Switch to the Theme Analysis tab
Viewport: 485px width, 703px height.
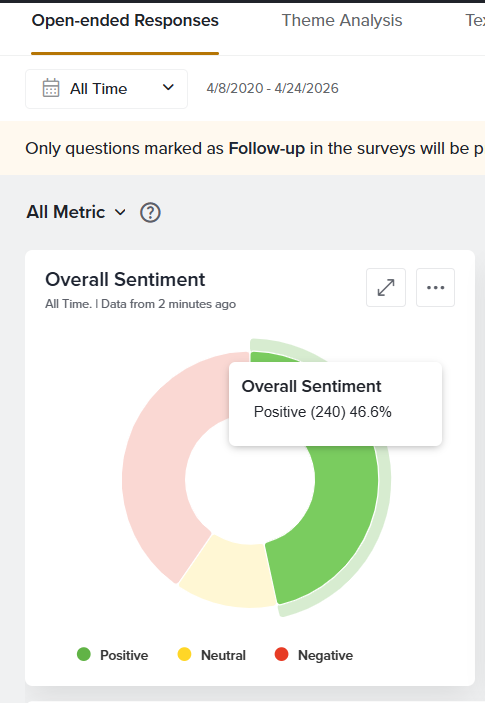tap(342, 21)
